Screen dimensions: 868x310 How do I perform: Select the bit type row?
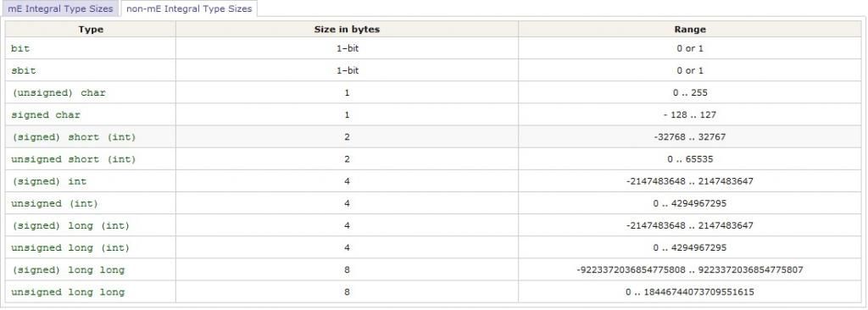(x=433, y=48)
